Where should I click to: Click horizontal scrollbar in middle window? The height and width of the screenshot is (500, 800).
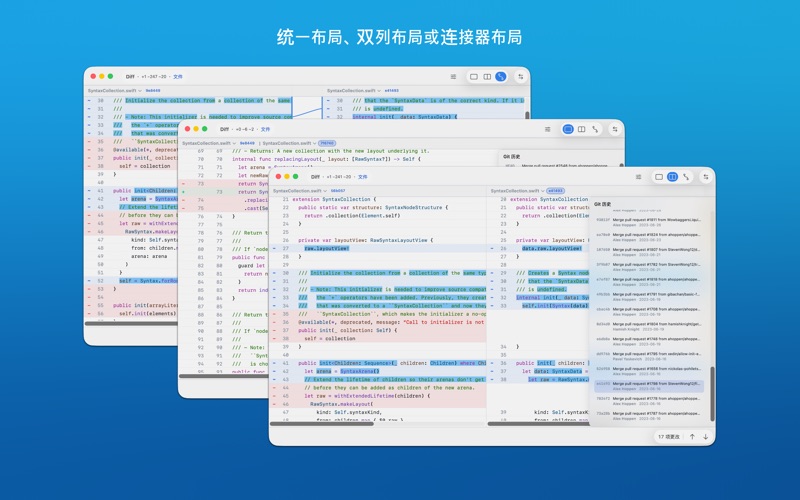(223, 376)
